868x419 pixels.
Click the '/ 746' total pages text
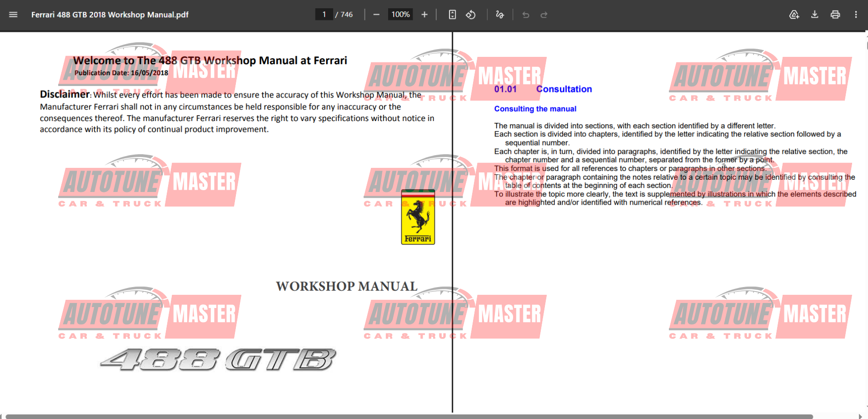click(344, 15)
